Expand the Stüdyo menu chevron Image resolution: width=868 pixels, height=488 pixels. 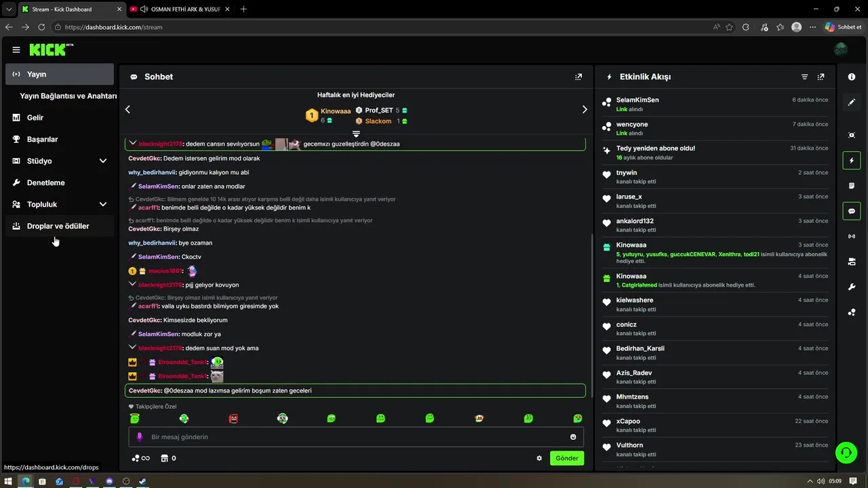pos(103,161)
